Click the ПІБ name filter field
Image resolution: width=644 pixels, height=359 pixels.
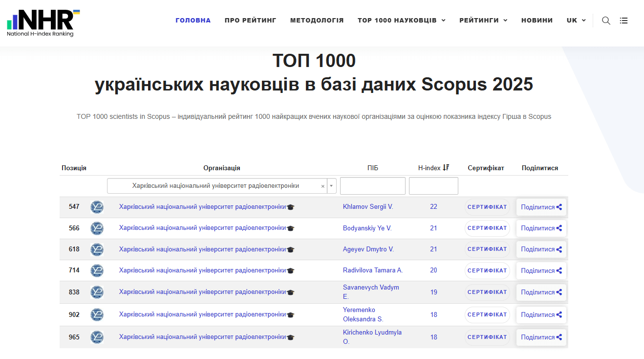pos(372,186)
